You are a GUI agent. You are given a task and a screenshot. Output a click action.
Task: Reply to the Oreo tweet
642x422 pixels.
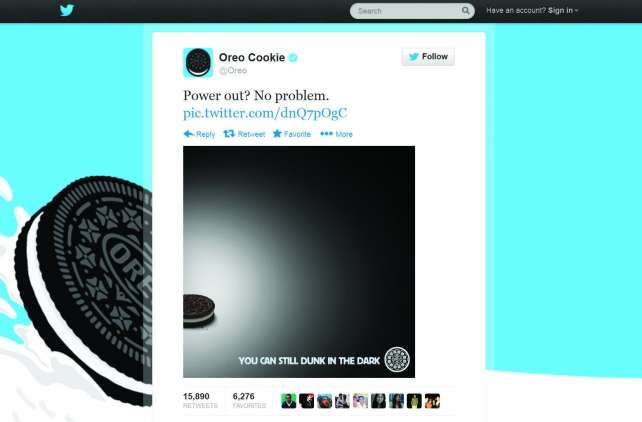199,134
